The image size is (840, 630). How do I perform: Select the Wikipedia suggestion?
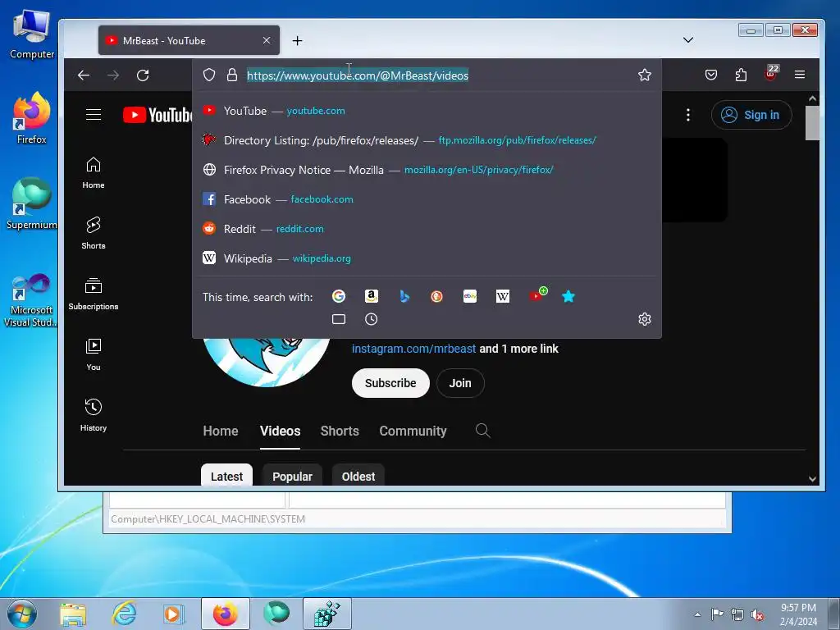coord(427,258)
